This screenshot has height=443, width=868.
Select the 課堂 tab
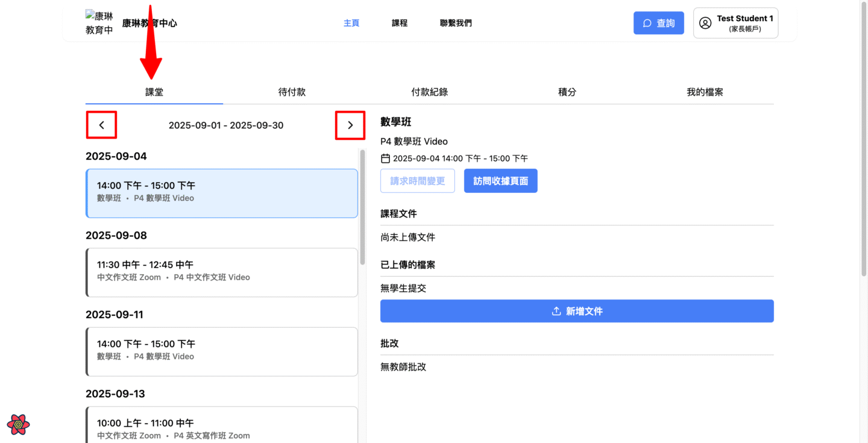pos(154,92)
